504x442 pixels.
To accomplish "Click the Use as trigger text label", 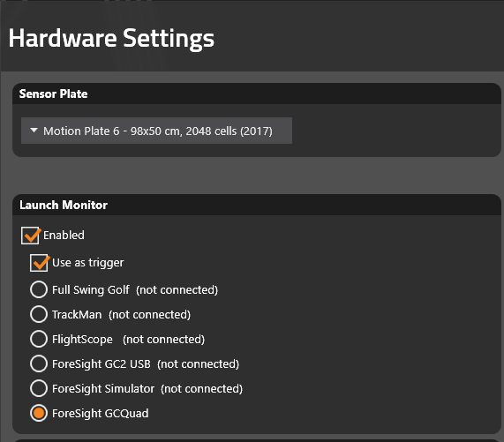I will coord(87,263).
